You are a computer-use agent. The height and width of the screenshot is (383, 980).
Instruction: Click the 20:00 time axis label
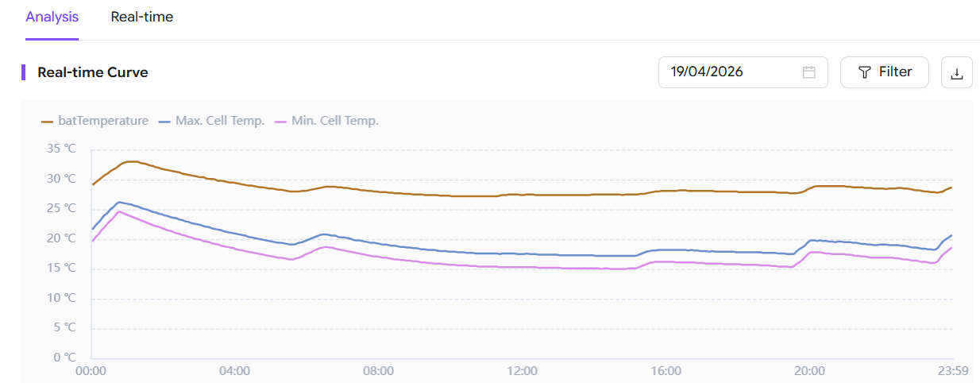(809, 371)
